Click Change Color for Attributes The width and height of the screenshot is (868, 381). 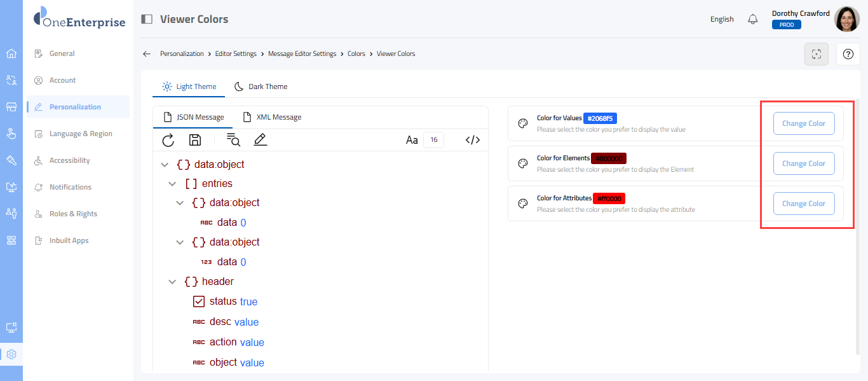803,204
